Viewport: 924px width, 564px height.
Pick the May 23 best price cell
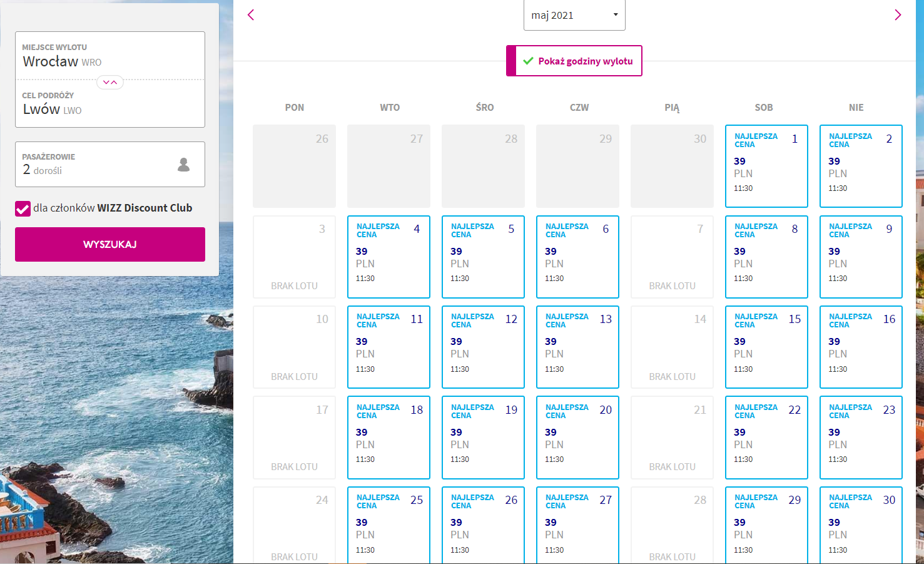[861, 438]
